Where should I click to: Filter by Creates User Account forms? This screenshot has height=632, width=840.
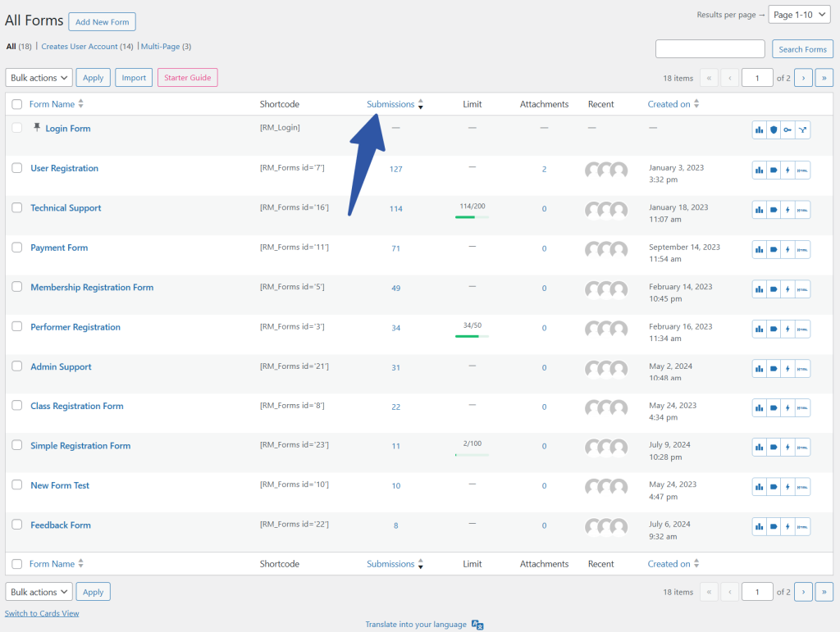[86, 47]
